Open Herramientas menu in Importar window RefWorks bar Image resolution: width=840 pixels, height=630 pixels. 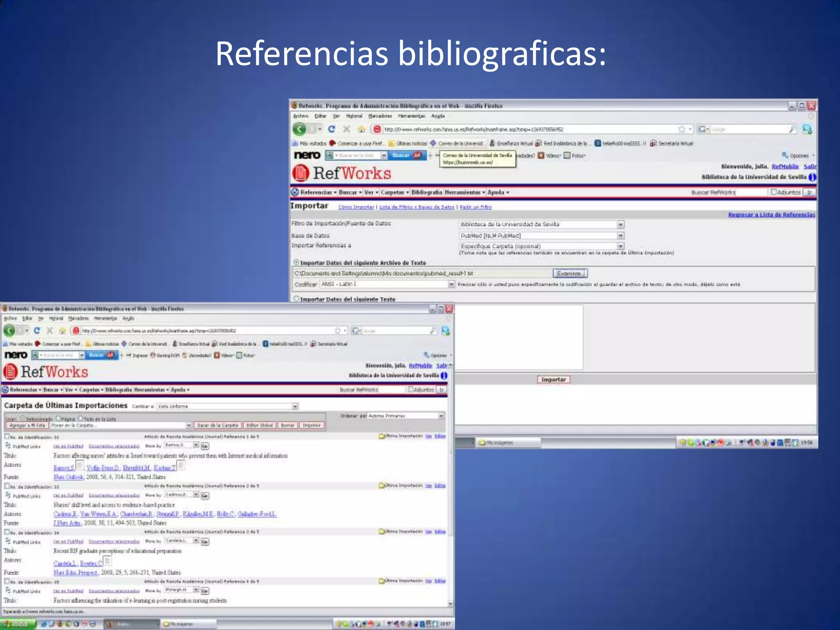click(465, 192)
